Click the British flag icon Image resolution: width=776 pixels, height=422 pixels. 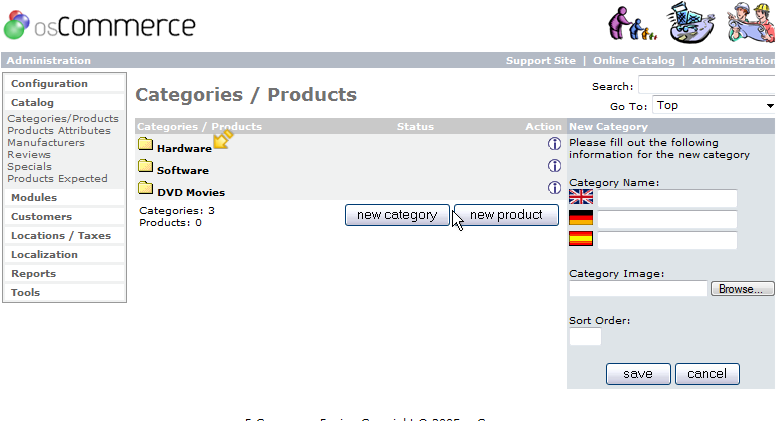point(581,197)
